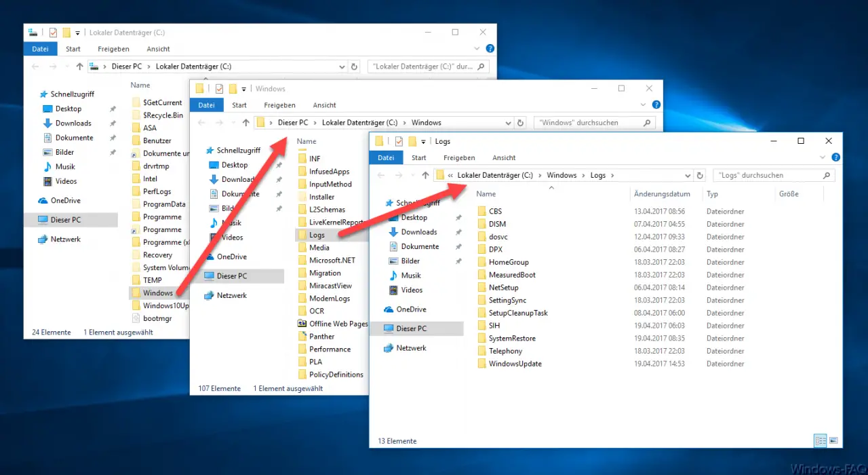Click Lokaler Datenträger (C:) breadcrumb in Logs window
The image size is (868, 475).
coord(495,175)
